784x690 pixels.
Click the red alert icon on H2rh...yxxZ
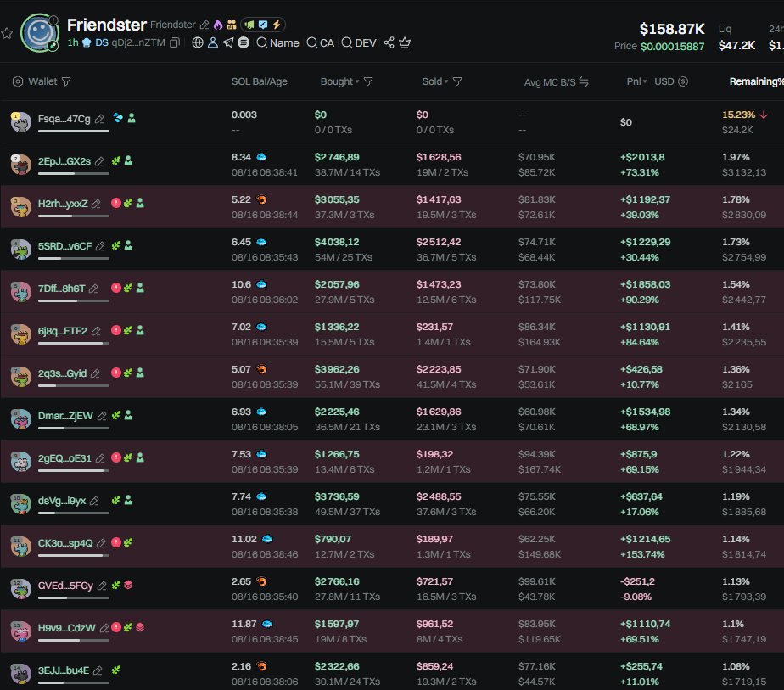click(116, 203)
